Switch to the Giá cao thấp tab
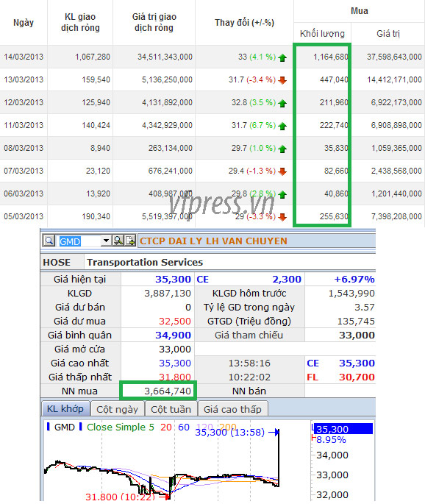425x504 pixels. (232, 409)
